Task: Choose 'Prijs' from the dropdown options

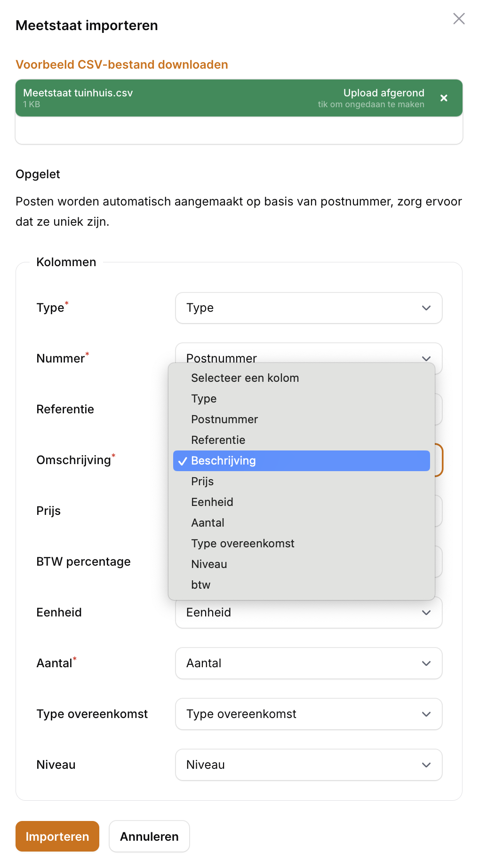Action: click(202, 481)
